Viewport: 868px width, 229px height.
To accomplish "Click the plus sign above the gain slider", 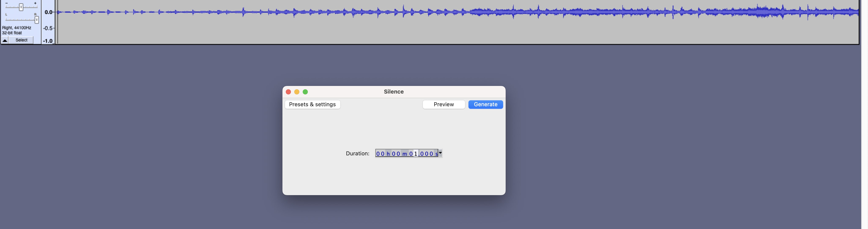I will pos(35,3).
